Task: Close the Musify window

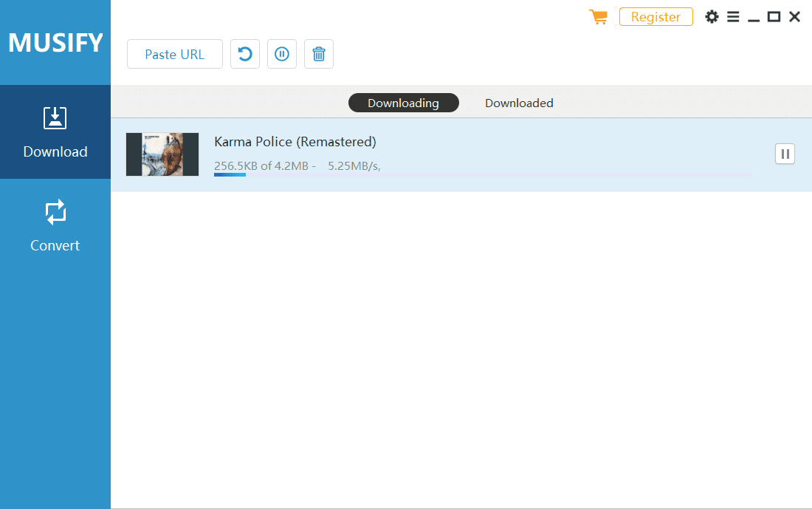Action: [794, 16]
